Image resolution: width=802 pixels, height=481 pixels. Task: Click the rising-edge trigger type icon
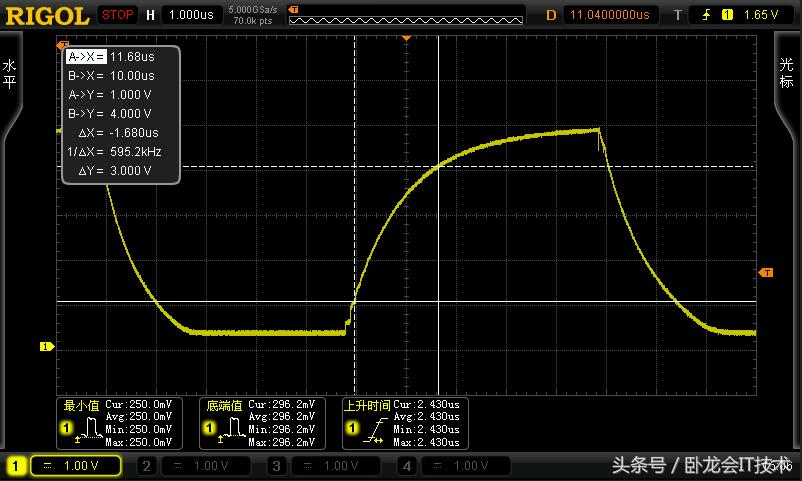706,15
